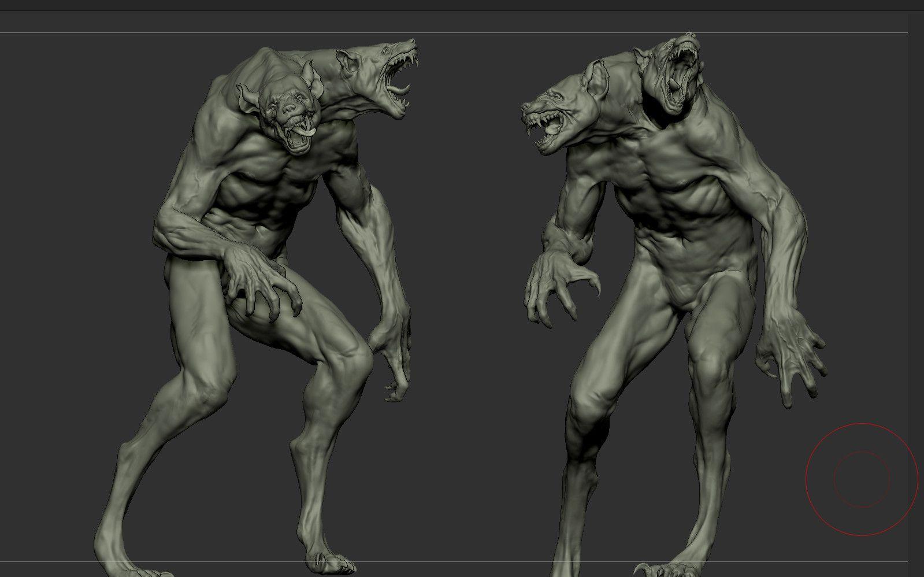Click the dark top bar above the canvas
The width and height of the screenshot is (924, 577).
(462, 5)
